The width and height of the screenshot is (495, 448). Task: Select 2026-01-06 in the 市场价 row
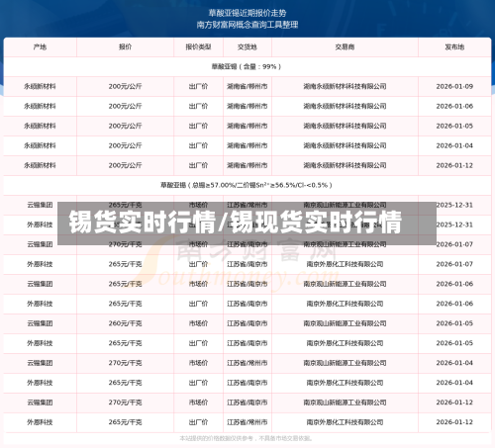(x=454, y=284)
